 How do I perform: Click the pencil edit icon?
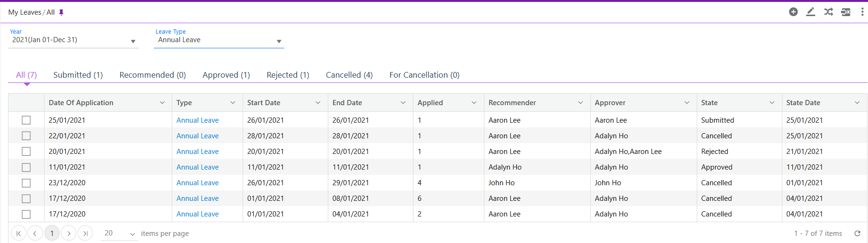[x=810, y=12]
